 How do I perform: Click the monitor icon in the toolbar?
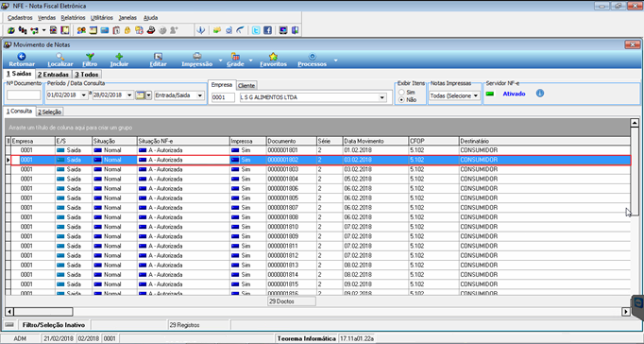(283, 30)
